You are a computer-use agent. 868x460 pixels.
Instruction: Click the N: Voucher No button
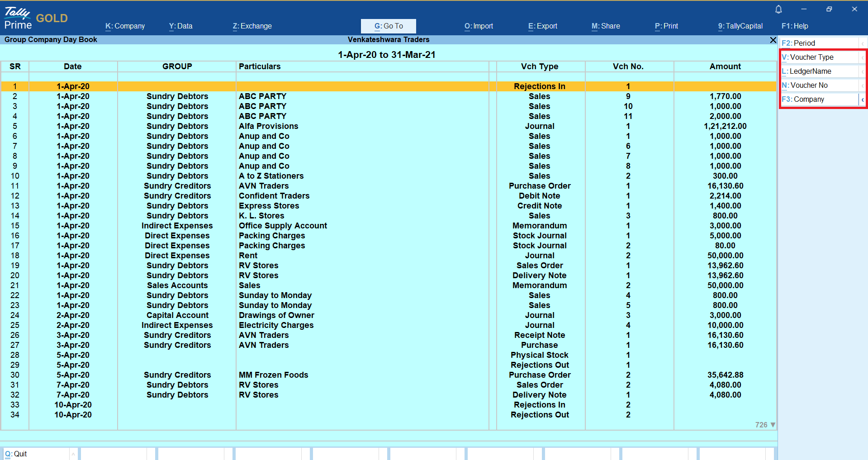819,85
